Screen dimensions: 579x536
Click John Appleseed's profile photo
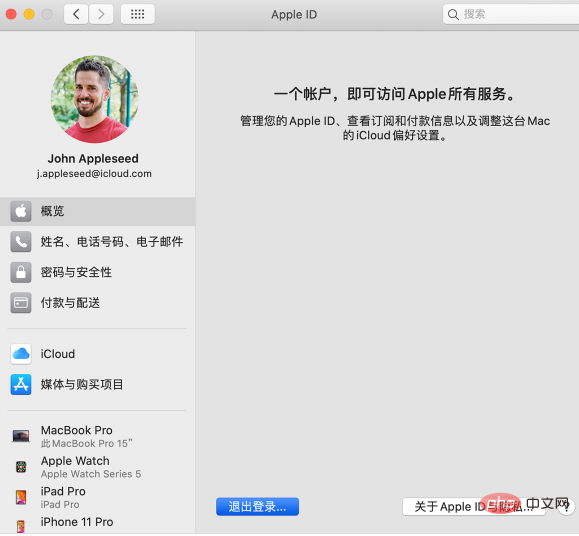click(x=95, y=99)
